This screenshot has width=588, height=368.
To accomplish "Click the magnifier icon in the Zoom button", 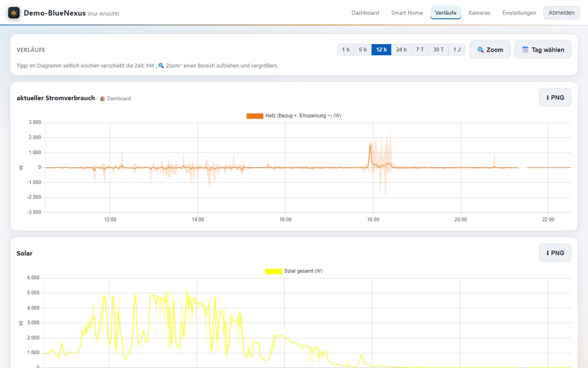I will coord(481,50).
